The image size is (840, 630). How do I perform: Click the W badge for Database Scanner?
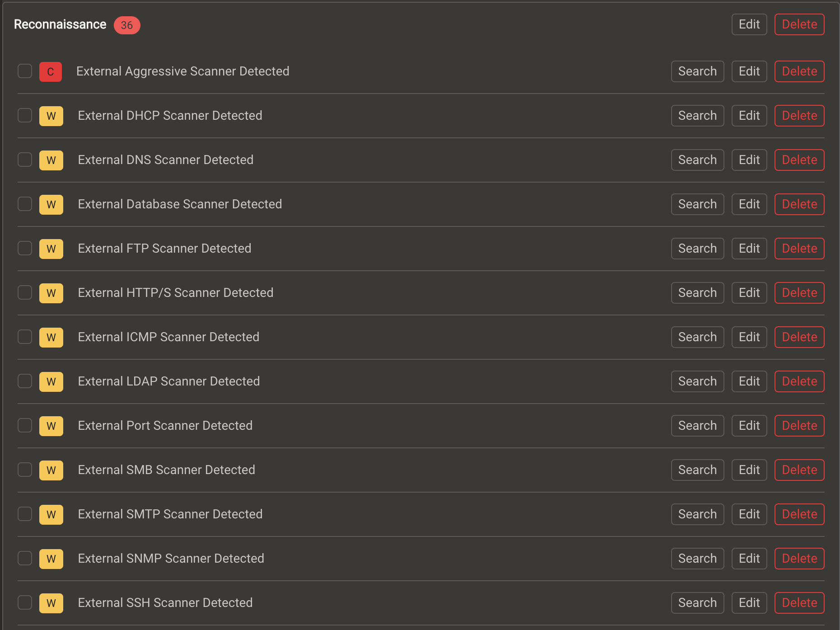pos(51,204)
